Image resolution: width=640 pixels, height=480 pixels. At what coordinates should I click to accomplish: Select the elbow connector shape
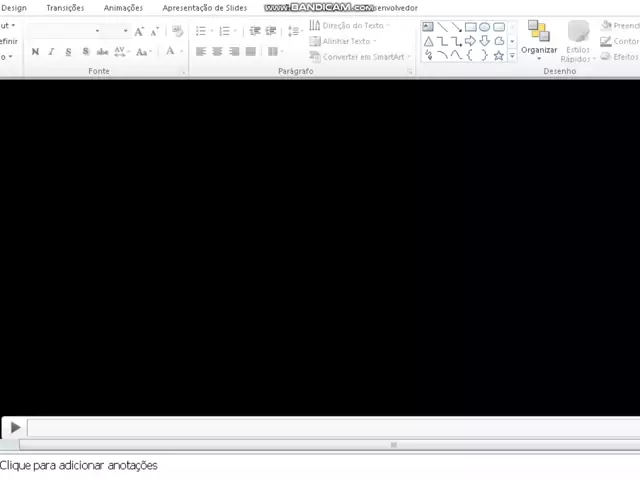pos(442,41)
